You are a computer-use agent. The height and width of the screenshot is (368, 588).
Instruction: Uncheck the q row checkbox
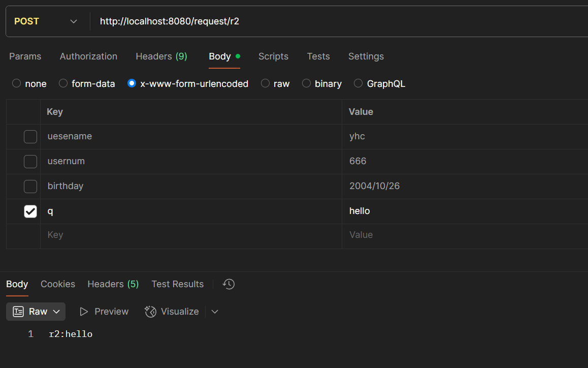pyautogui.click(x=30, y=211)
